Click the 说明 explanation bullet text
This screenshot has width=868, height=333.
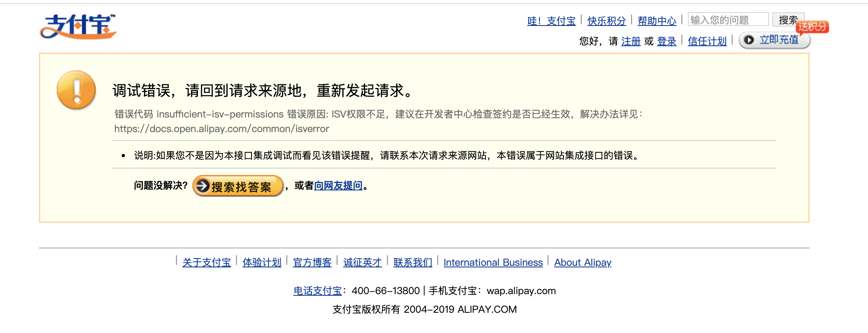tap(387, 156)
